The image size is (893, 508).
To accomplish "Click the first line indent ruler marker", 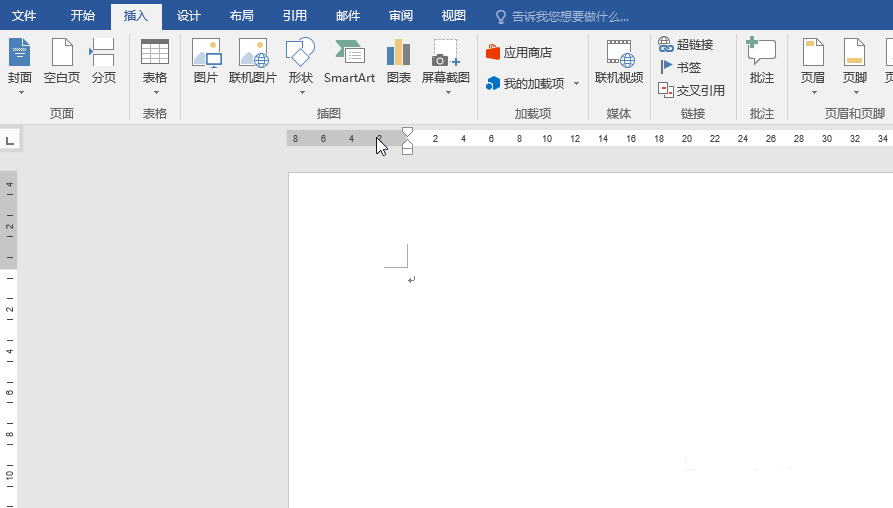I will pos(407,132).
